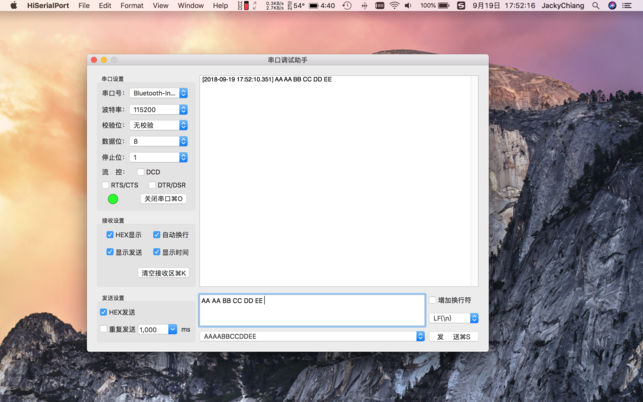Open the 校验位 无校验 parity dropdown
Screen dimensions: 643x402
[x=159, y=125]
